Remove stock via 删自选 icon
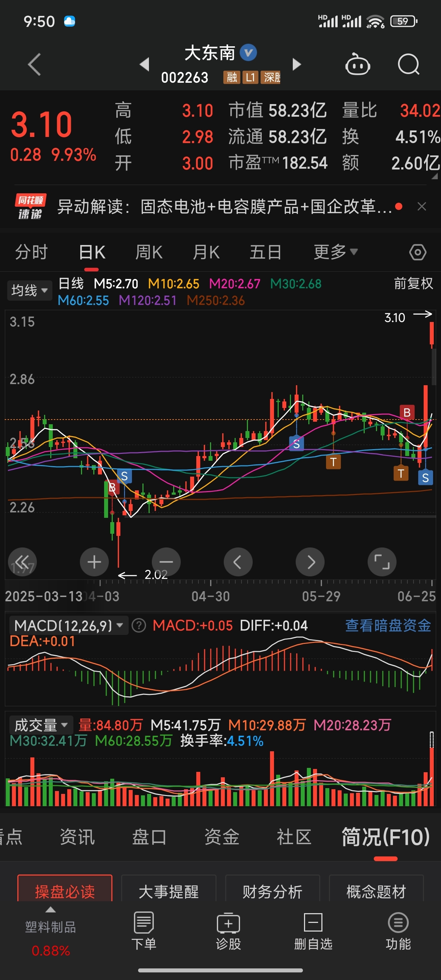Screen dimensions: 441x980 [313, 931]
